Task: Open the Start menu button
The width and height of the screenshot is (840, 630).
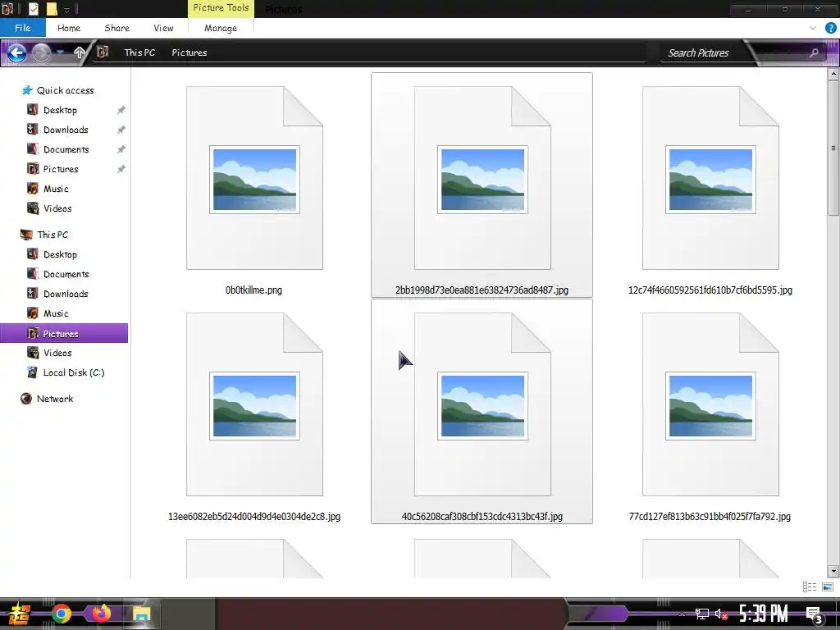Action: [20, 614]
